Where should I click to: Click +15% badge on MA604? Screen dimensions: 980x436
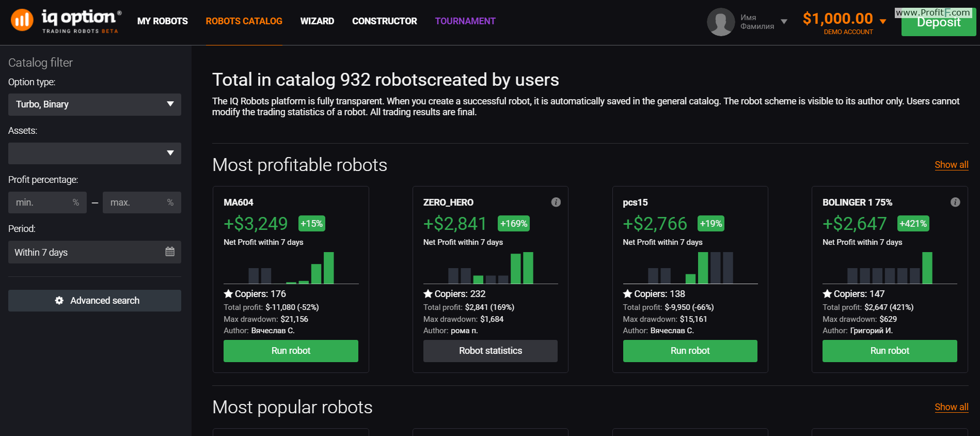[312, 224]
